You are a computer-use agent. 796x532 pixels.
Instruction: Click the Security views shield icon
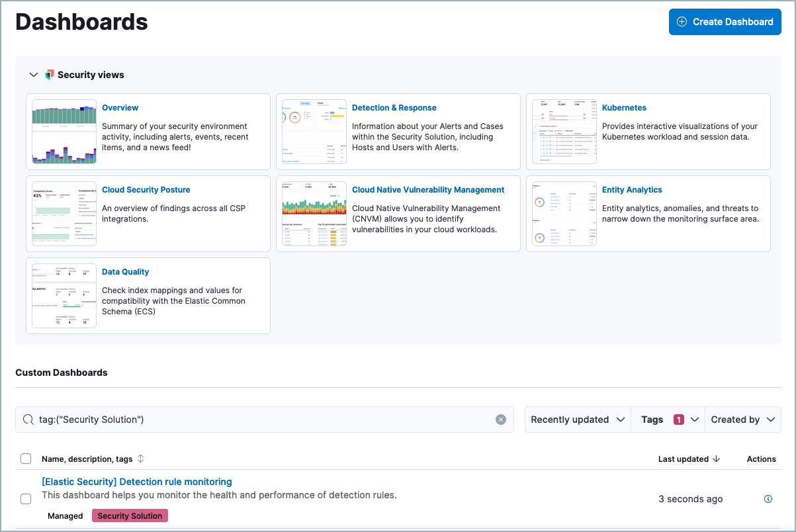[49, 75]
